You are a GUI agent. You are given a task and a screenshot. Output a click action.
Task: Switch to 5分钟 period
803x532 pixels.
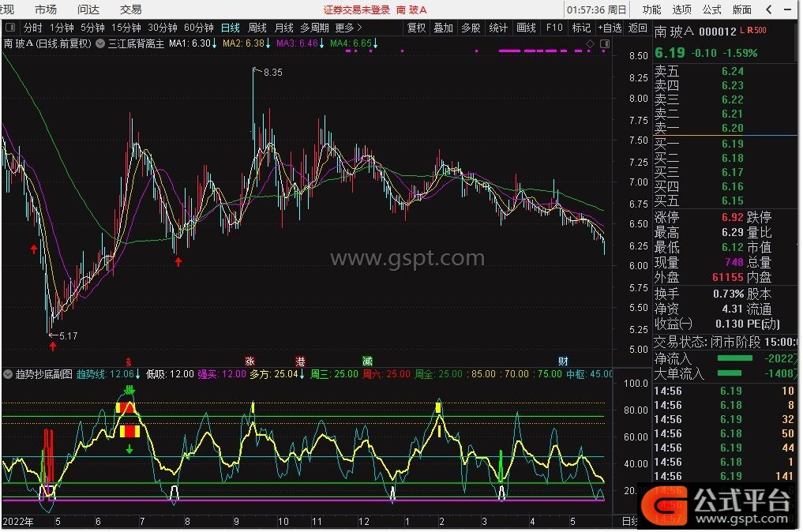coord(92,28)
